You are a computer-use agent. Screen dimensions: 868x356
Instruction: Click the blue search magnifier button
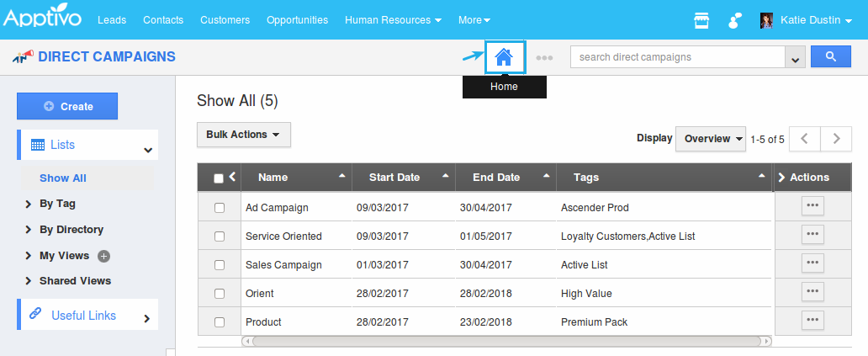coord(830,57)
